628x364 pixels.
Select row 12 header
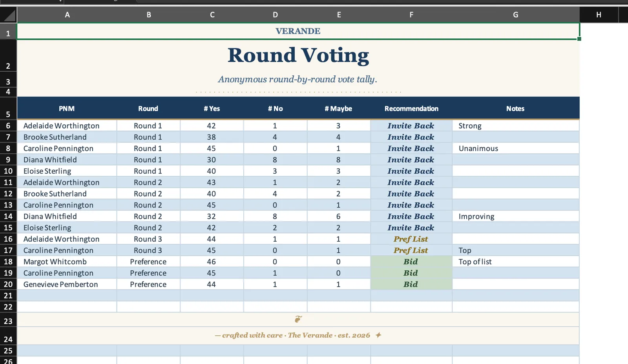[8, 194]
